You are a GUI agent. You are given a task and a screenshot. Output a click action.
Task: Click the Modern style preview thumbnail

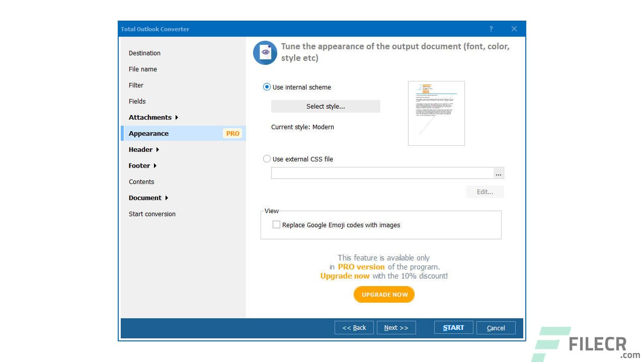(436, 113)
